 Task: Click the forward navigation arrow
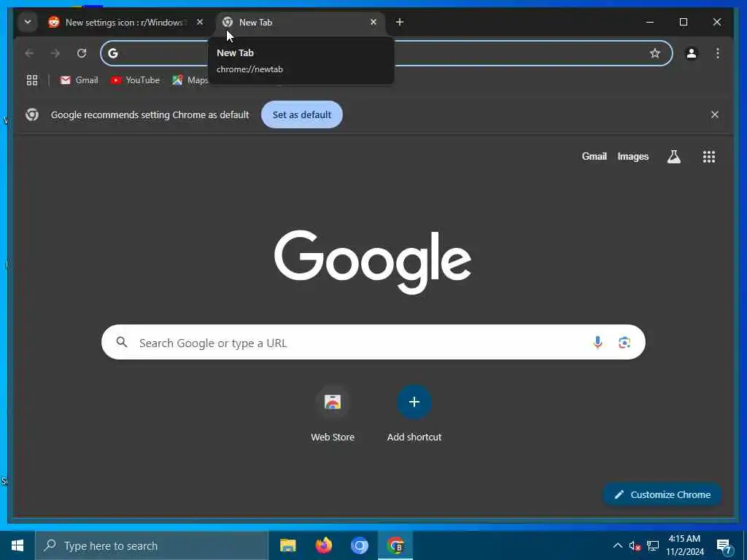click(x=55, y=52)
